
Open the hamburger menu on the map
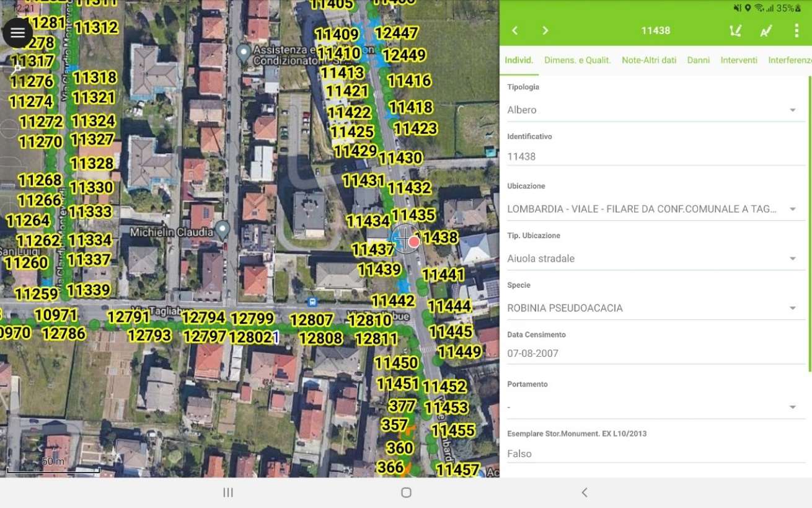17,33
